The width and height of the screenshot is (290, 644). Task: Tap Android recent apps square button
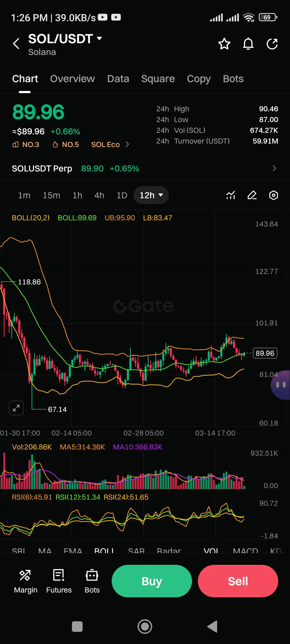click(x=77, y=627)
